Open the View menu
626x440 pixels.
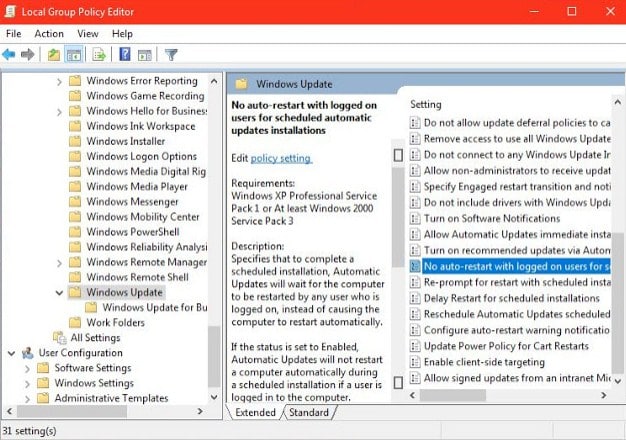pos(88,34)
